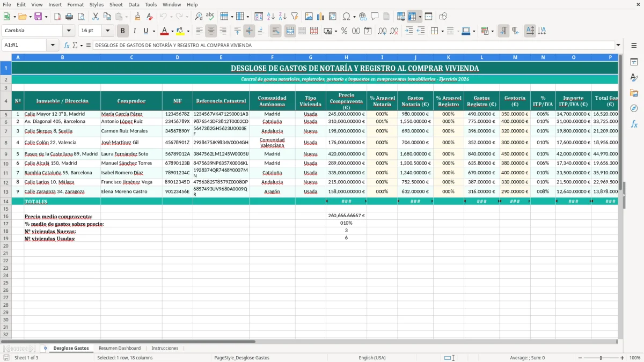Click the Clear Direct Formatting icon
This screenshot has width=644, height=362.
click(x=149, y=17)
